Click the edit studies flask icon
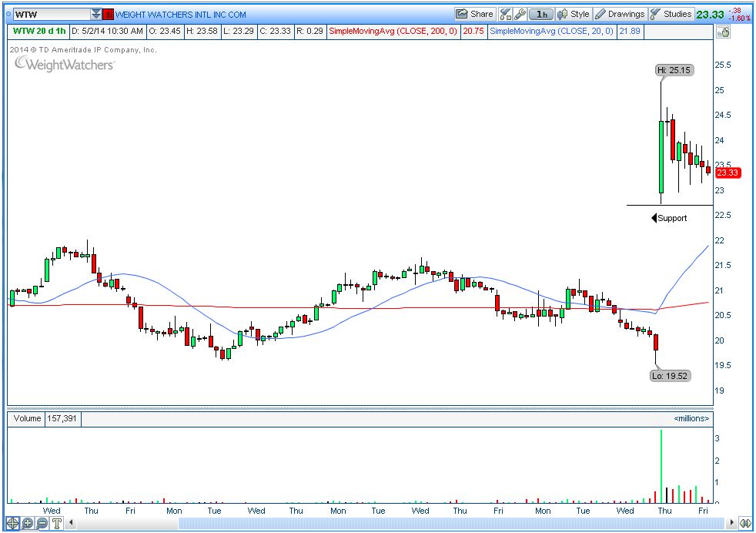Screen dimensions: 756x533 pos(505,15)
